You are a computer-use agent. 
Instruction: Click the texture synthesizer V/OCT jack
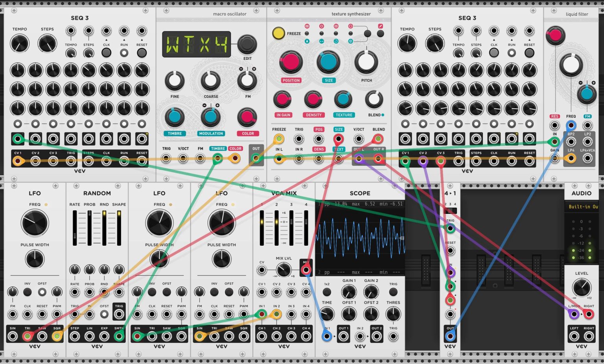point(358,138)
